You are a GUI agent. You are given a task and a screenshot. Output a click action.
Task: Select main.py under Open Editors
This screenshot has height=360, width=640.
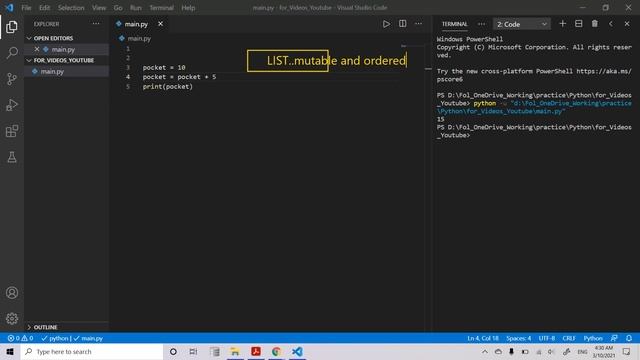point(63,49)
